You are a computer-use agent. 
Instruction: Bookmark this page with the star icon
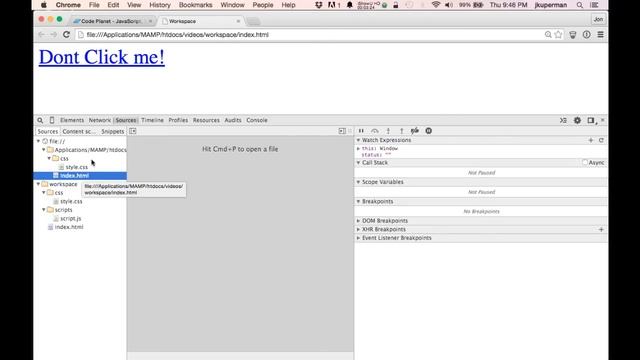pyautogui.click(x=558, y=35)
